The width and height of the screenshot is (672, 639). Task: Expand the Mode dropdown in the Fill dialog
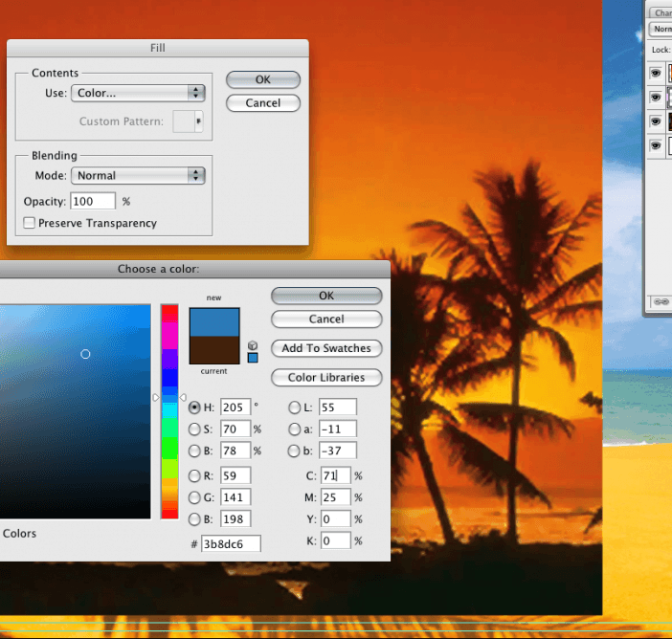point(139,175)
